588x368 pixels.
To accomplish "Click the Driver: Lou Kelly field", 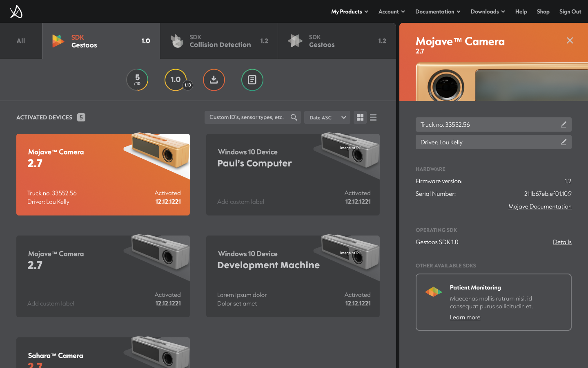I will tap(493, 142).
